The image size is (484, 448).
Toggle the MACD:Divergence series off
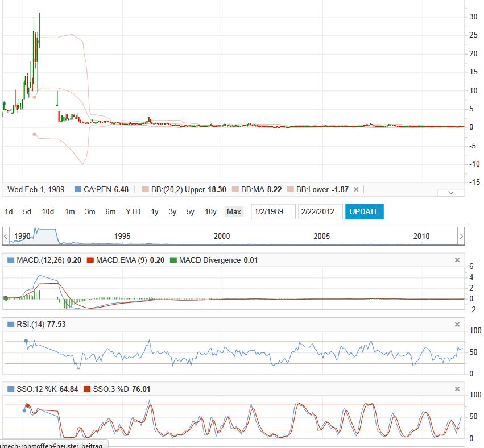click(174, 260)
